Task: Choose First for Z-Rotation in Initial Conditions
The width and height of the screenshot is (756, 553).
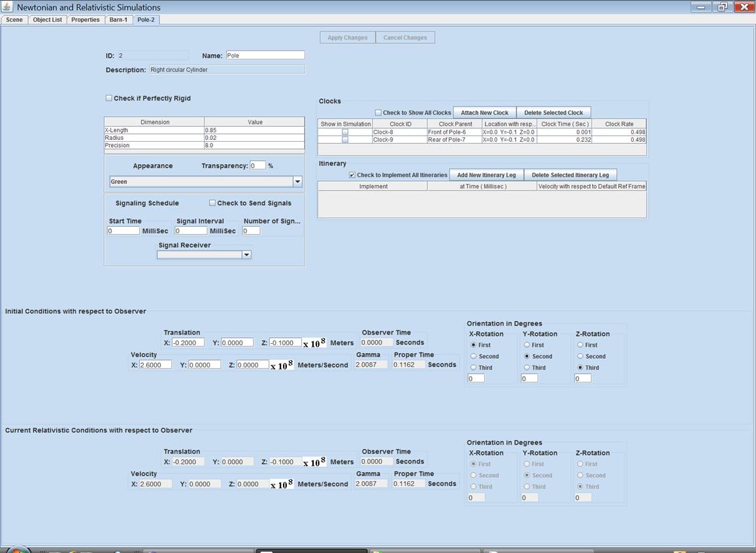Action: [581, 344]
